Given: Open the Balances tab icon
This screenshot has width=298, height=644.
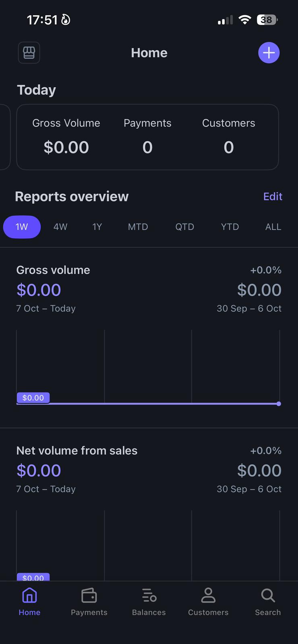Looking at the screenshot, I should pos(149,595).
